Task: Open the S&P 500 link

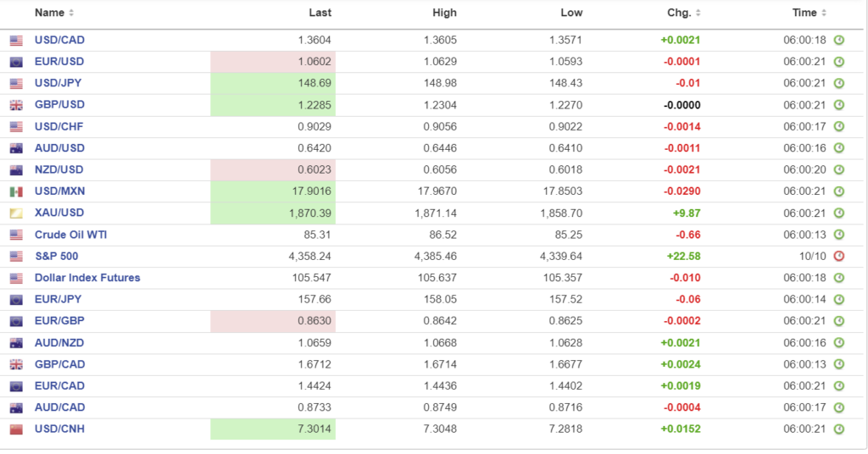Action: tap(56, 256)
